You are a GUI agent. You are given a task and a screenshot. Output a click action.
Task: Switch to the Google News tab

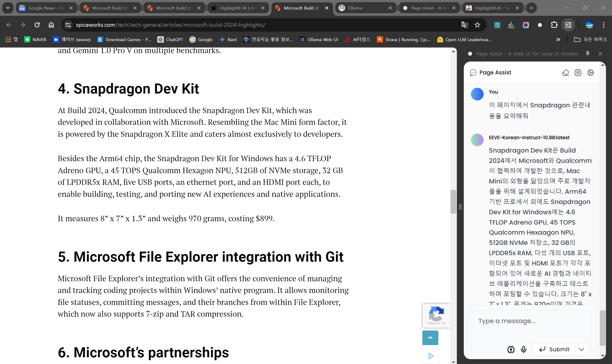[46, 8]
